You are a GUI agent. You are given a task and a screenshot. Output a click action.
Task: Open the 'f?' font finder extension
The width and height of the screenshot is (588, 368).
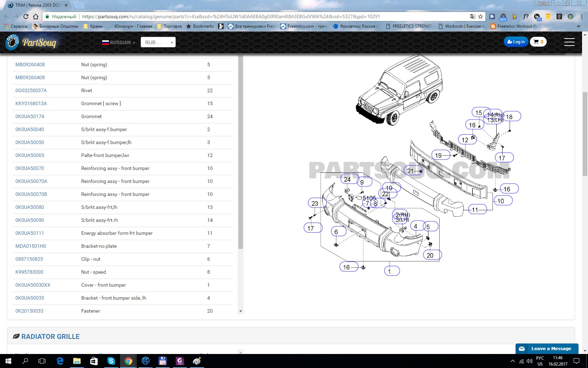pyautogui.click(x=526, y=16)
